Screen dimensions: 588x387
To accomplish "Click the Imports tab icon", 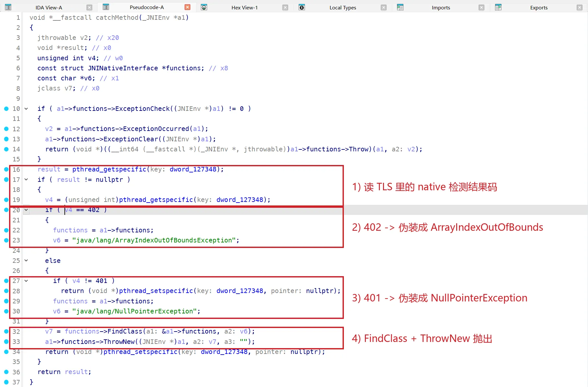I will pyautogui.click(x=400, y=7).
